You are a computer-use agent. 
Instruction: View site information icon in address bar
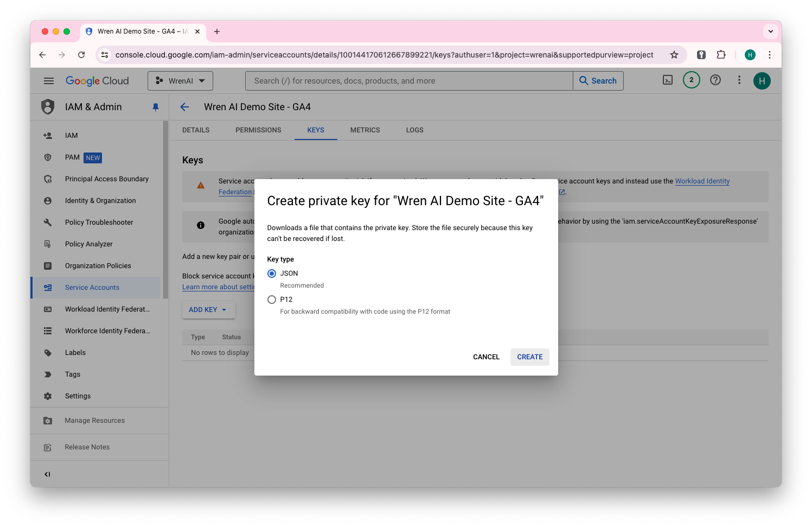[105, 55]
